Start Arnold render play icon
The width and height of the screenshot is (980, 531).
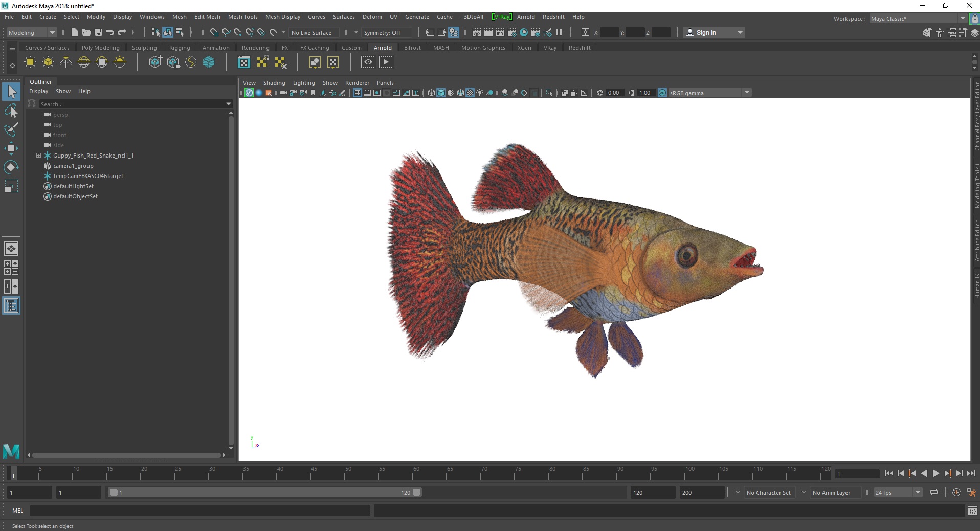(x=386, y=62)
